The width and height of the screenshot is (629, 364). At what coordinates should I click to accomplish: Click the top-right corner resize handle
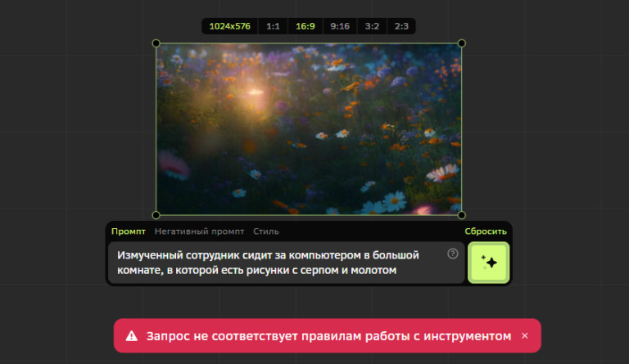(462, 43)
